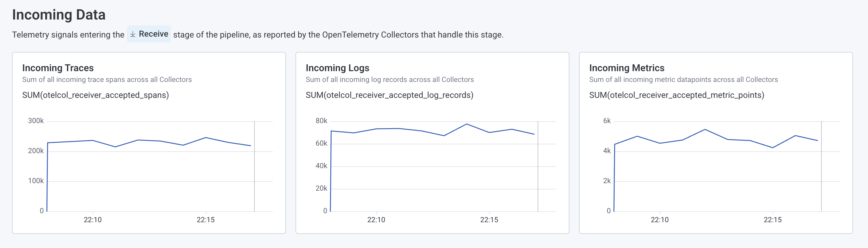Click the 100k axis label in Traces chart
The image size is (868, 248).
36,181
